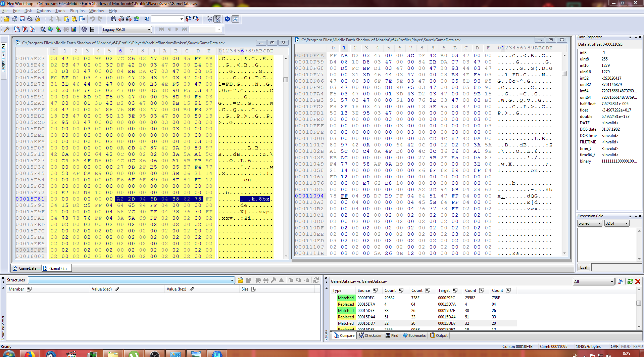Refresh the comparison with green arrows icon
The height and width of the screenshot is (357, 644).
pos(630,281)
